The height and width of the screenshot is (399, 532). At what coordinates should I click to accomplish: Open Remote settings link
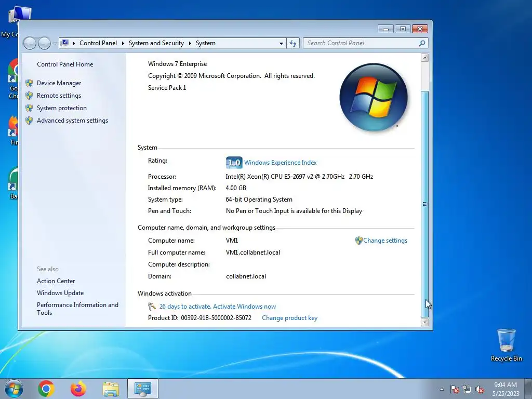59,96
